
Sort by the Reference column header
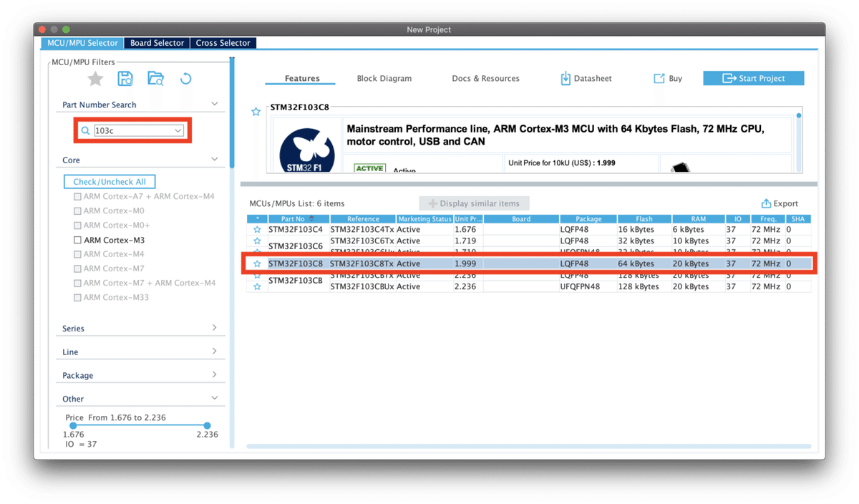(363, 219)
